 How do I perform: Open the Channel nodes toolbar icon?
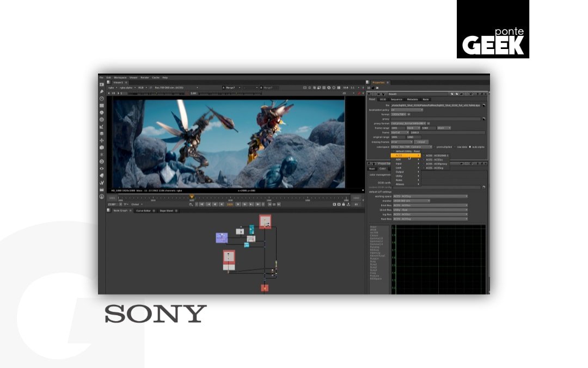[x=102, y=106]
